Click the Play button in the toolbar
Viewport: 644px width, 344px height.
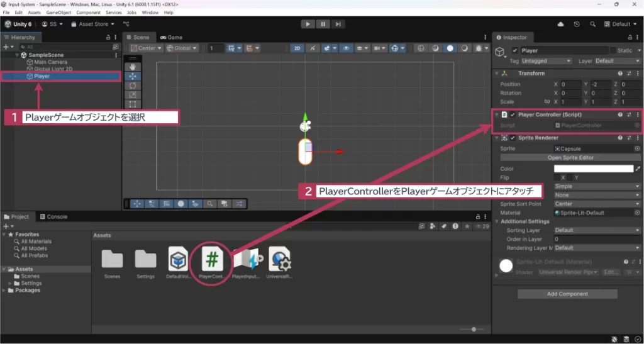308,24
